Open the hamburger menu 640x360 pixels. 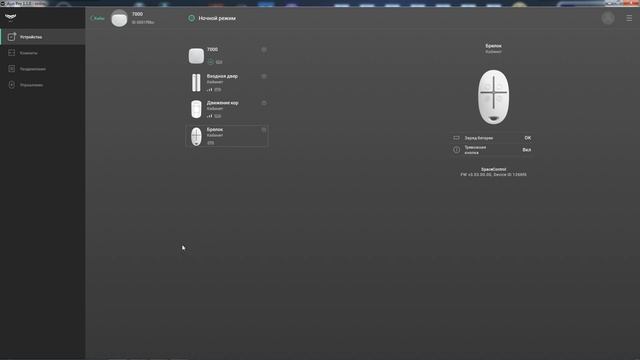point(629,18)
